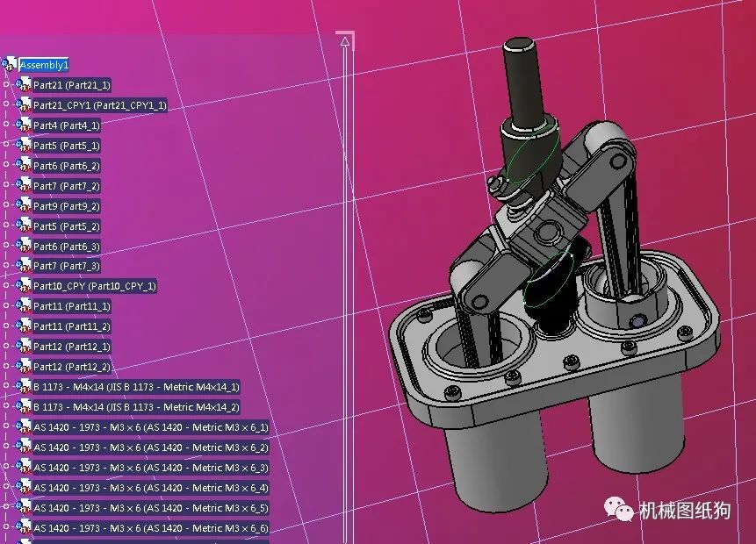This screenshot has height=544, width=756.
Task: Select the Part21_CPY1 (Part21_CPY1_1) label
Action: [x=100, y=105]
